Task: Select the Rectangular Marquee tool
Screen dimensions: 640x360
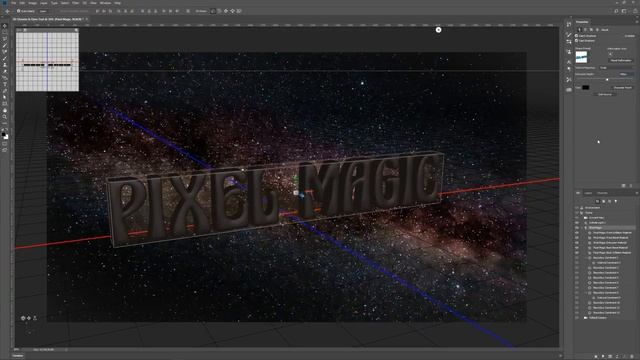Action: [4, 33]
